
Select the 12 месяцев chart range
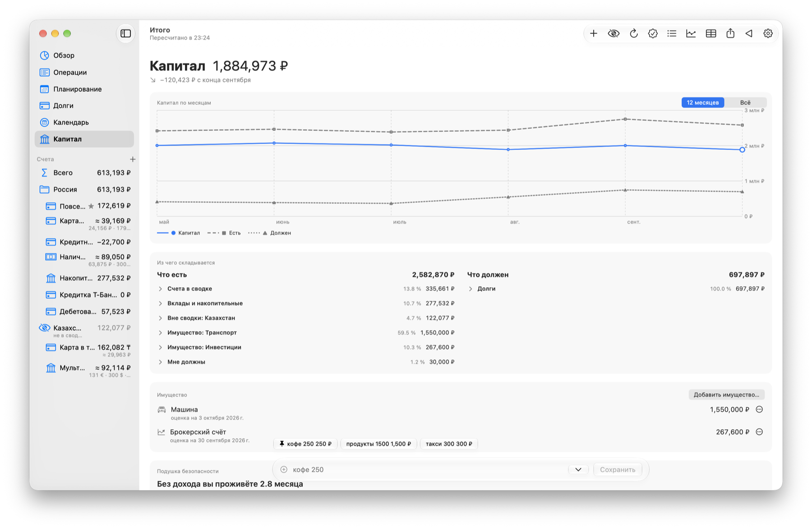point(703,102)
